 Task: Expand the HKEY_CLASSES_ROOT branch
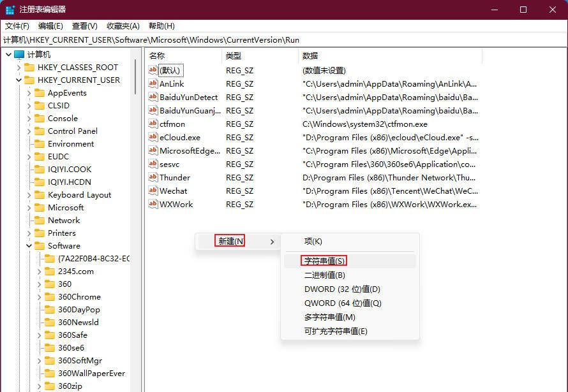[19, 67]
